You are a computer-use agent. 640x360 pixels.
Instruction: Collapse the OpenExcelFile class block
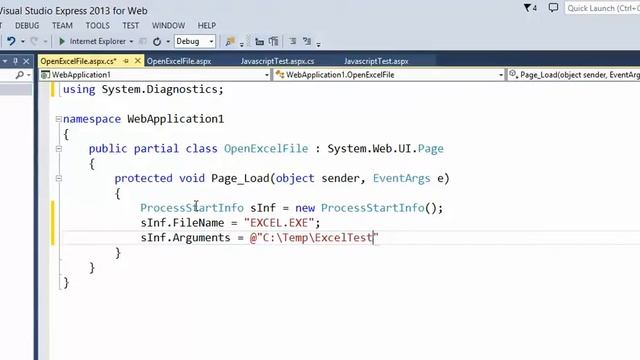[58, 149]
